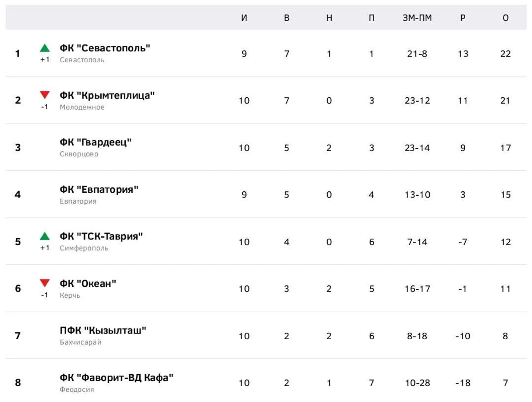Open ФК "Евпатория" team page

pyautogui.click(x=99, y=190)
